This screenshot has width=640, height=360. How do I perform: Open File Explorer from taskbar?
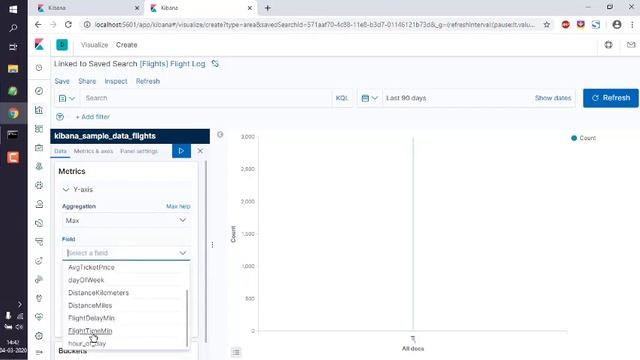[13, 69]
